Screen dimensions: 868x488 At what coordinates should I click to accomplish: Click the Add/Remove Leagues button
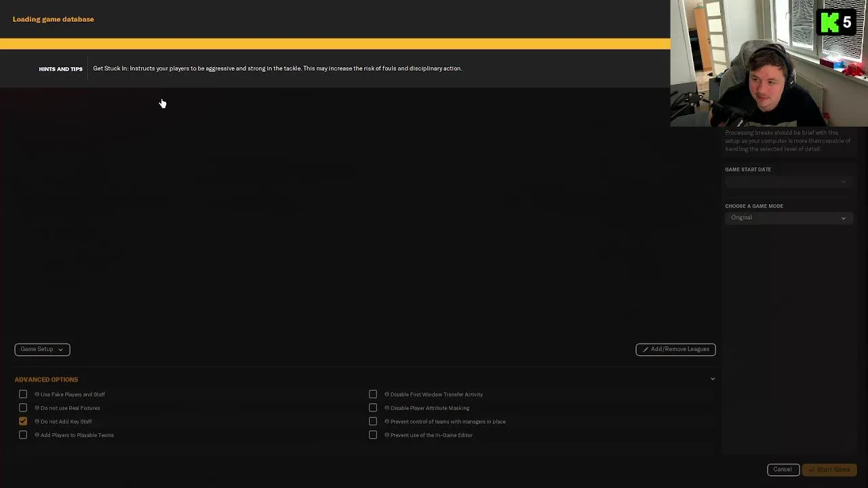(675, 349)
